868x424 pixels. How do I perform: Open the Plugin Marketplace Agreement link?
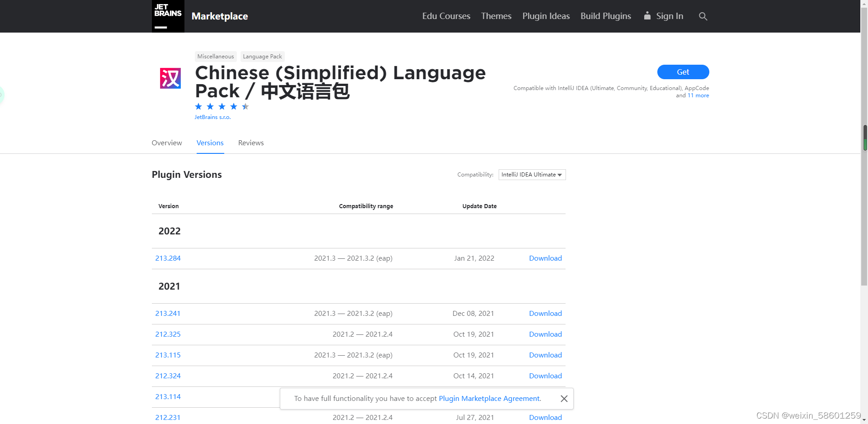490,399
